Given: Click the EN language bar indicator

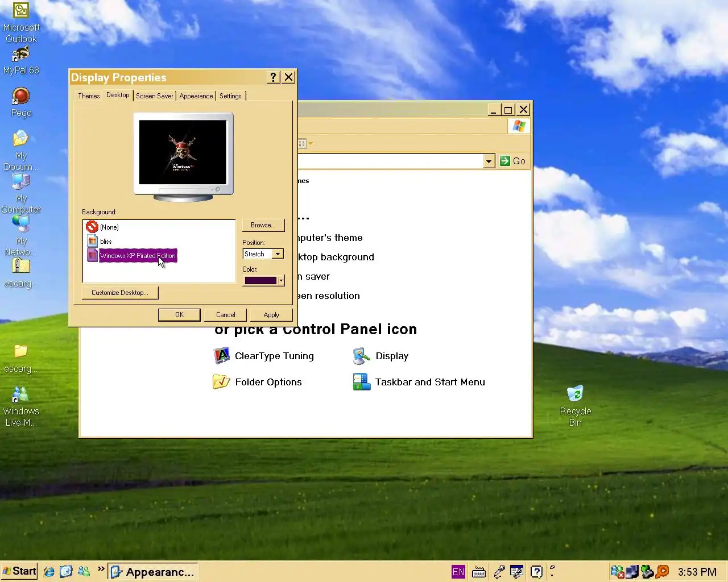Looking at the screenshot, I should click(x=458, y=572).
